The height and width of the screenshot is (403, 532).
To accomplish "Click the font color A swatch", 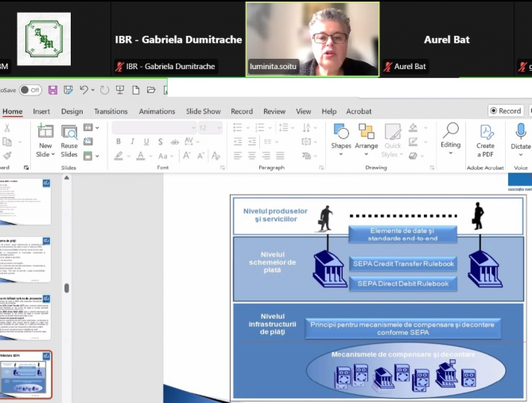I will click(141, 156).
